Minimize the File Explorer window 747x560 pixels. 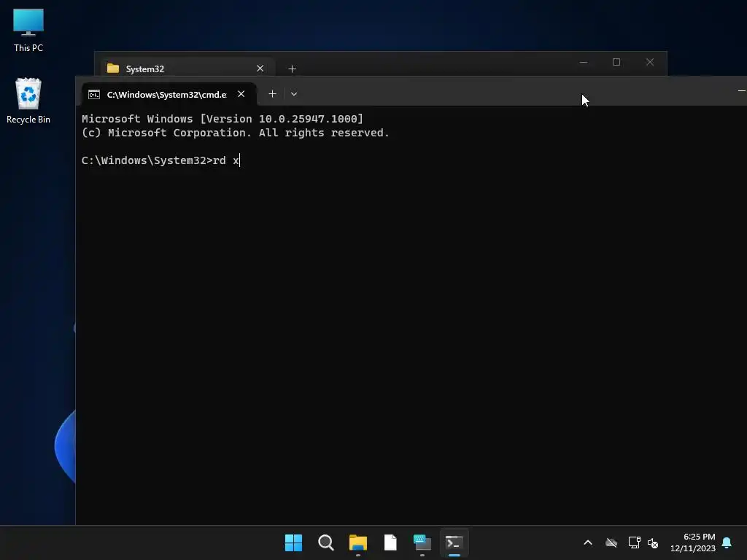[584, 63]
